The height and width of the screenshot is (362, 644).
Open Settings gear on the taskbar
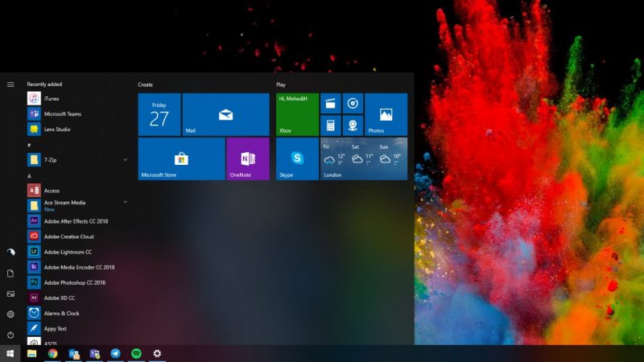tap(157, 353)
